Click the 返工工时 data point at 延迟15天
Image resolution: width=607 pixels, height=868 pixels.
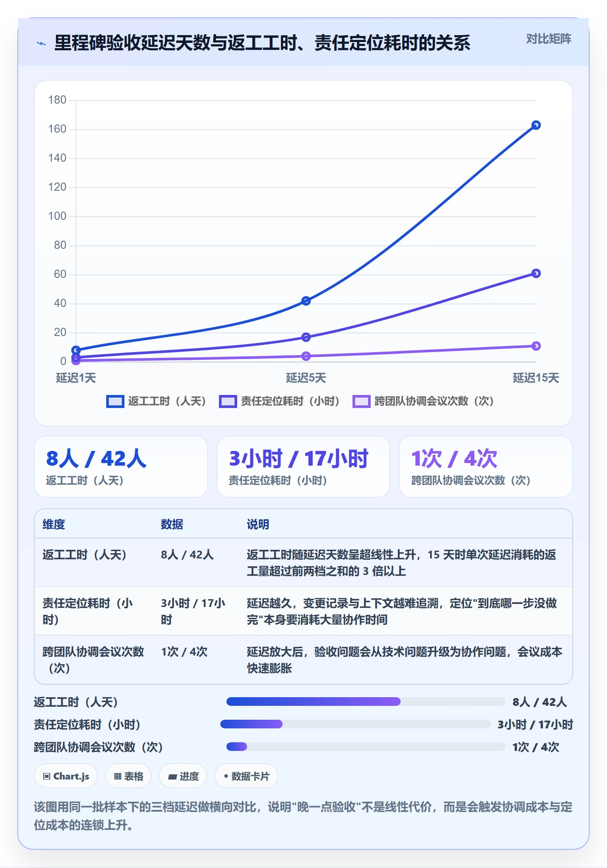[x=536, y=125]
